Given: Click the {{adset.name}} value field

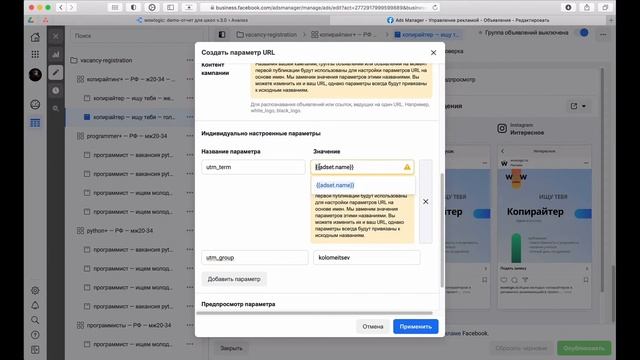Looking at the screenshot, I should tap(362, 167).
